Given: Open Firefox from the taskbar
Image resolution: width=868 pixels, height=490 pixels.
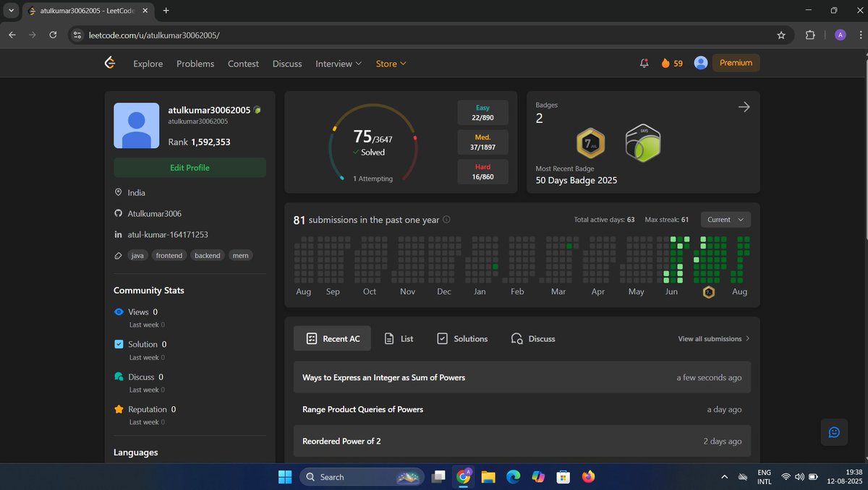Looking at the screenshot, I should (588, 477).
